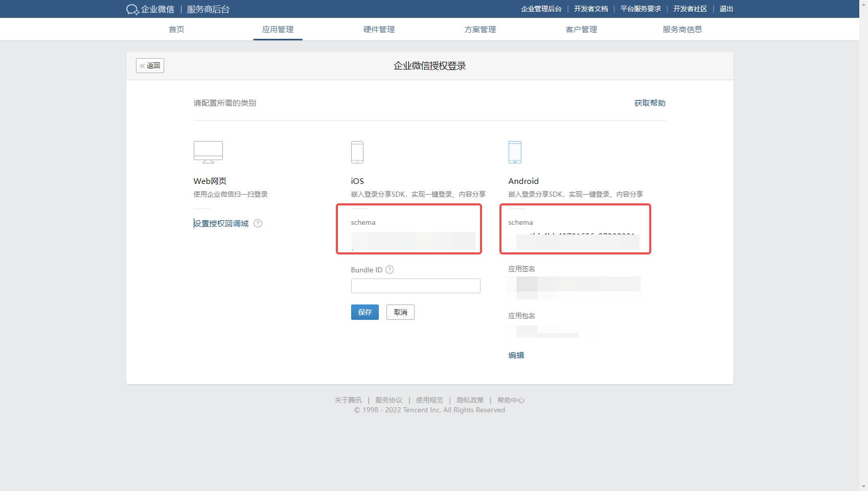
Task: Click the 保存 button
Action: pyautogui.click(x=364, y=312)
